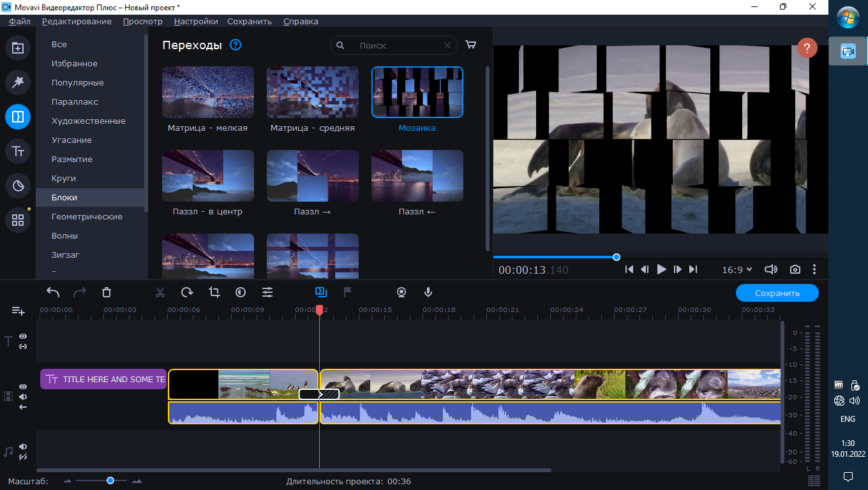Select the Художественные transitions category
This screenshot has width=868, height=490.
pos(88,121)
